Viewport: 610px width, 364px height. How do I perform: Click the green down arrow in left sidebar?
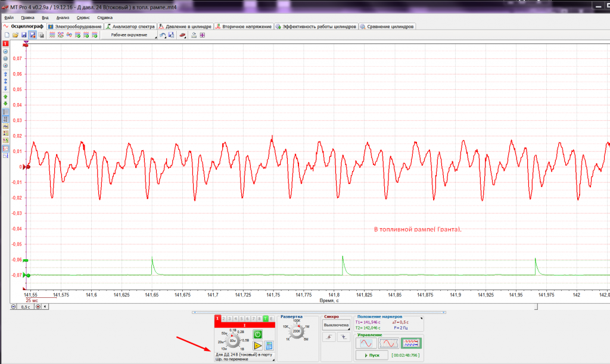[5, 104]
